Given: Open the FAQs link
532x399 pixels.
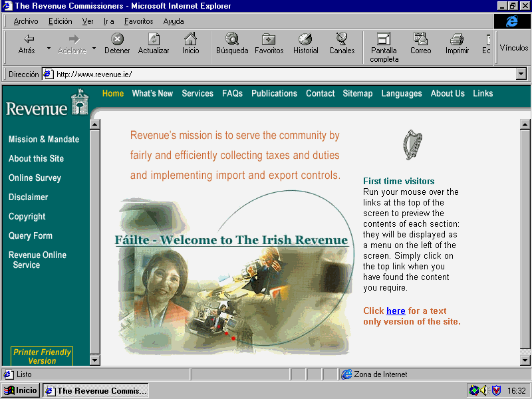Looking at the screenshot, I should (232, 93).
